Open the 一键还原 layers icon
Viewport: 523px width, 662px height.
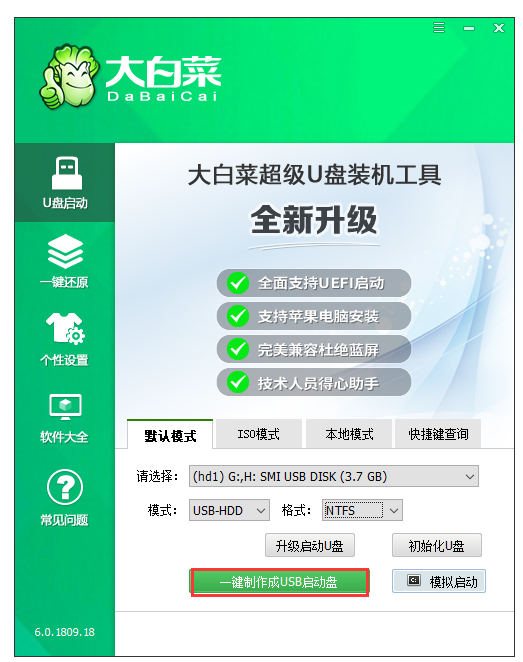click(x=65, y=251)
